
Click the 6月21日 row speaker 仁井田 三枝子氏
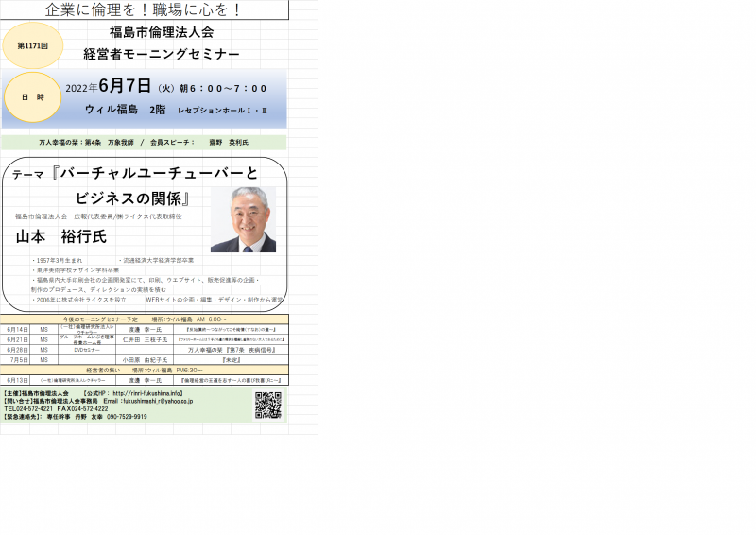[x=145, y=339]
